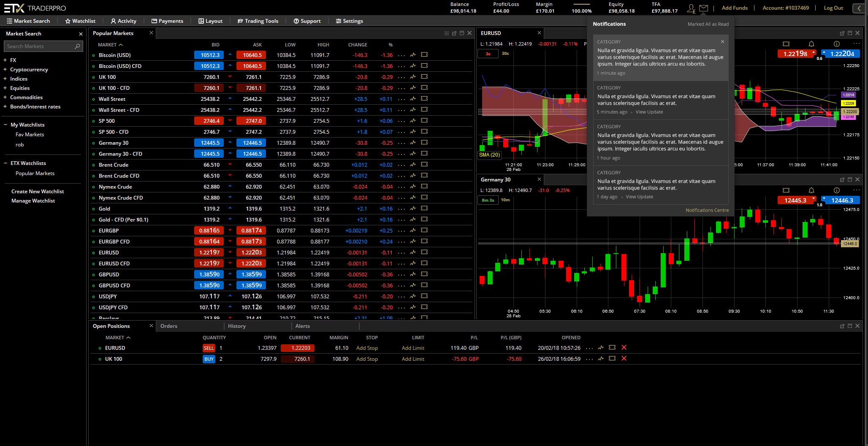Dismiss the first notification
This screenshot has width=868, height=446.
(722, 41)
